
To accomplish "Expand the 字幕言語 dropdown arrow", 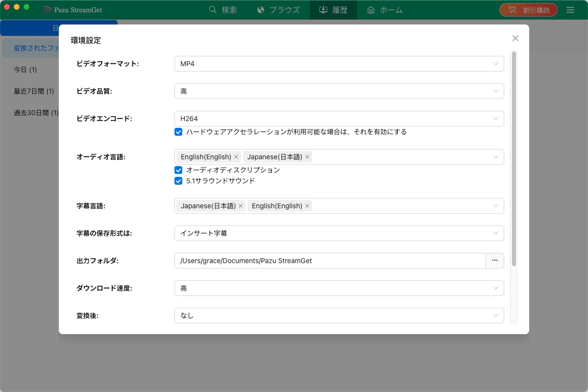I will [x=496, y=206].
